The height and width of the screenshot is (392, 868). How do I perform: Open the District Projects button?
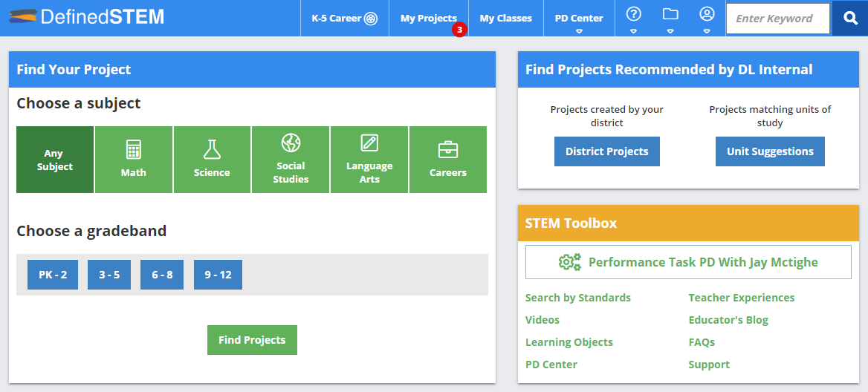[606, 151]
